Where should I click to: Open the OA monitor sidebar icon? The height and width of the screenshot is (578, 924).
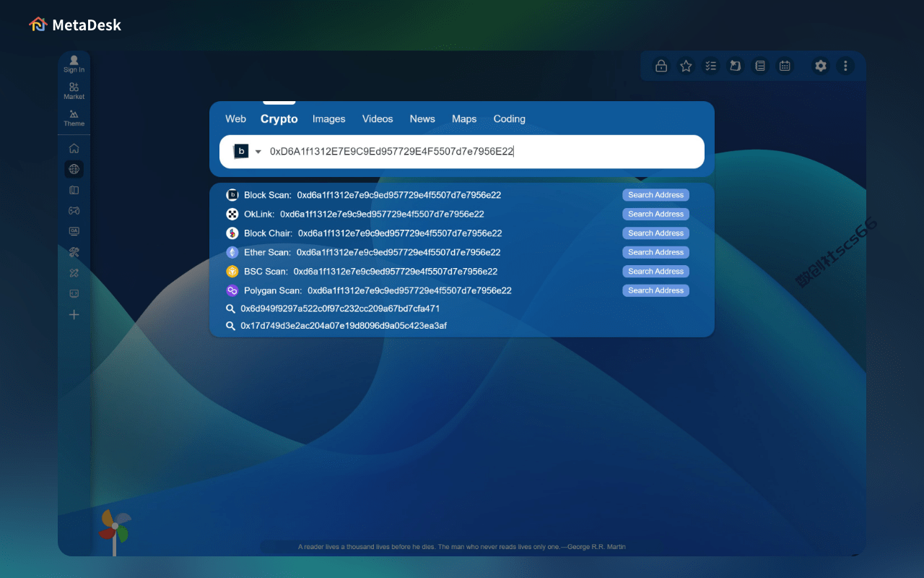(74, 231)
